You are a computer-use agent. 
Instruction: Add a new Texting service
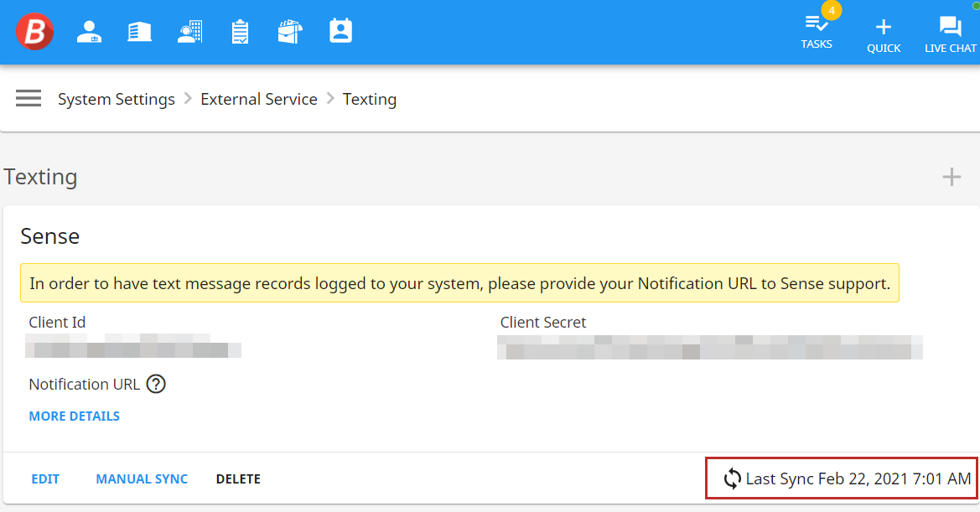pos(951,177)
